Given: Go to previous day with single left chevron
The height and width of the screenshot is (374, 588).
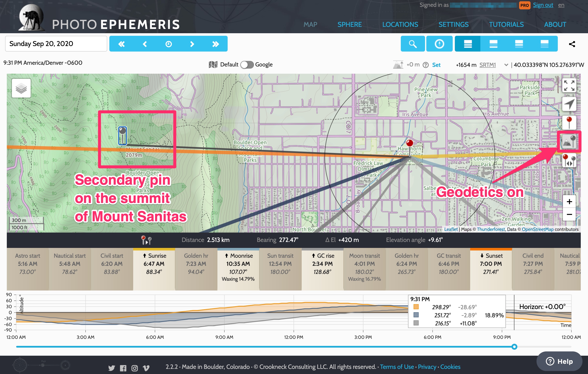Looking at the screenshot, I should click(145, 44).
